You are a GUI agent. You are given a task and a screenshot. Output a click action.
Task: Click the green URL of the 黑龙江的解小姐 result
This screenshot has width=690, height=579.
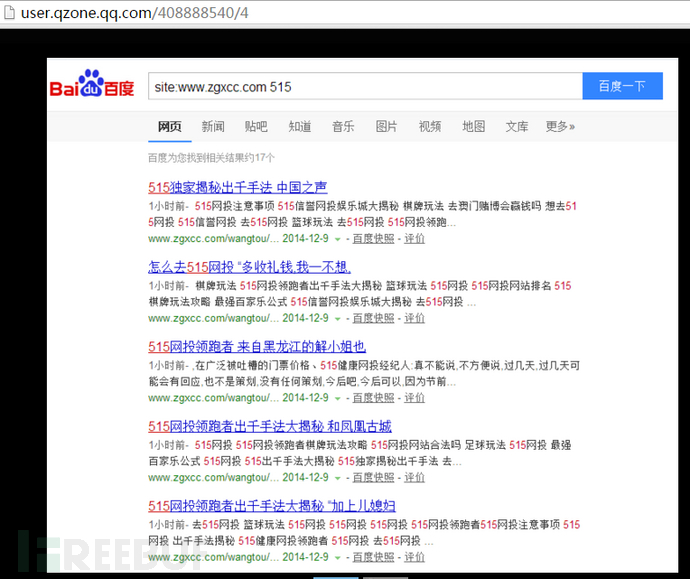(213, 398)
